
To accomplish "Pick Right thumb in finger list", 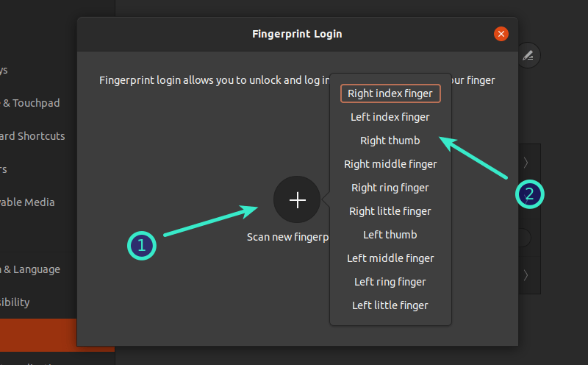I will pyautogui.click(x=390, y=141).
